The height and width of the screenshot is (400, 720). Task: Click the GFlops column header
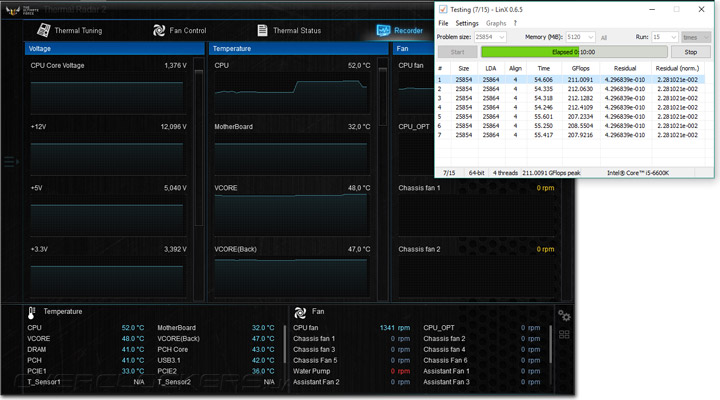[580, 68]
